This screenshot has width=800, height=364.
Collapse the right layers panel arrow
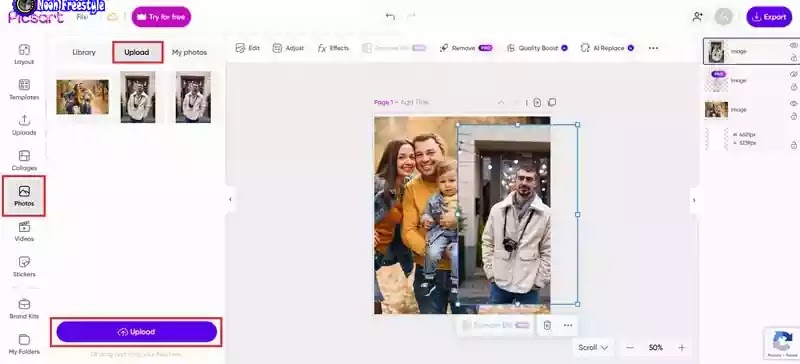click(694, 200)
